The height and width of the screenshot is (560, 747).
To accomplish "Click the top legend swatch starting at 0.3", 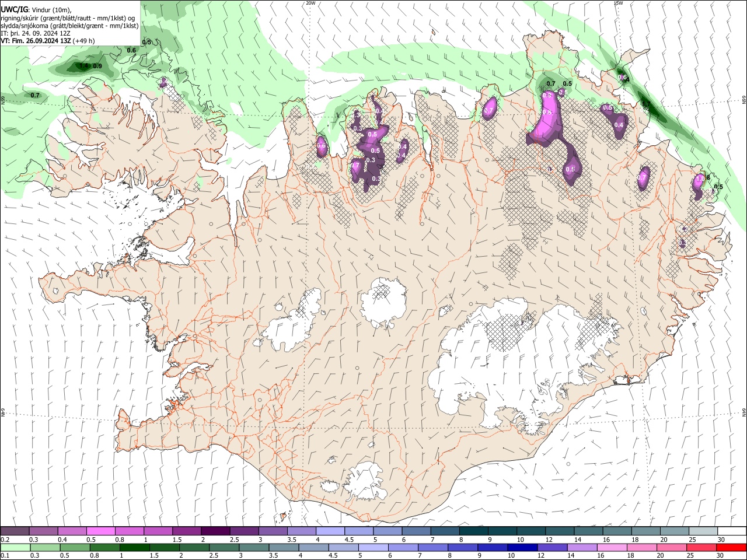I will (x=44, y=531).
